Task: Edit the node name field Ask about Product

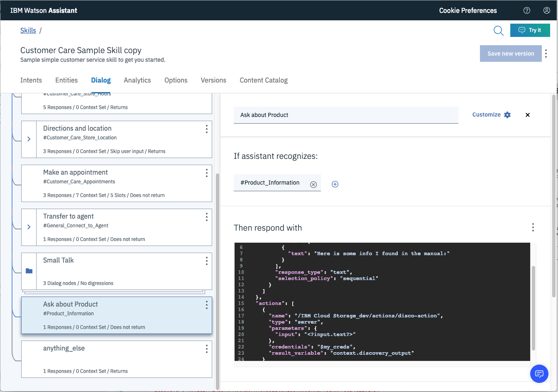Action: coord(346,115)
